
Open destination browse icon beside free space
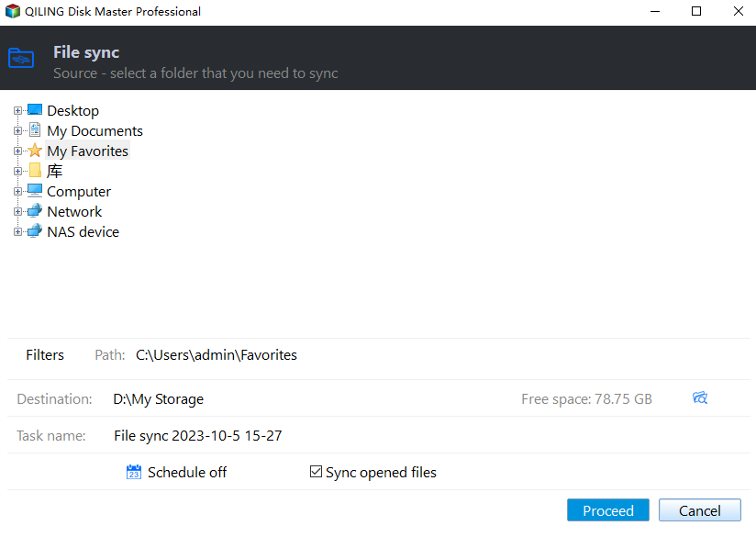(700, 398)
